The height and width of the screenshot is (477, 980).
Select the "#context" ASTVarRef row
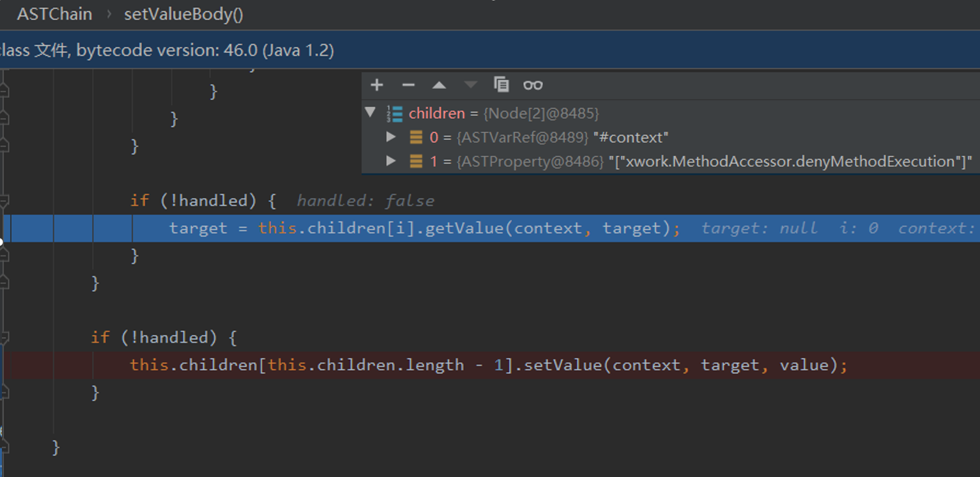pos(671,137)
